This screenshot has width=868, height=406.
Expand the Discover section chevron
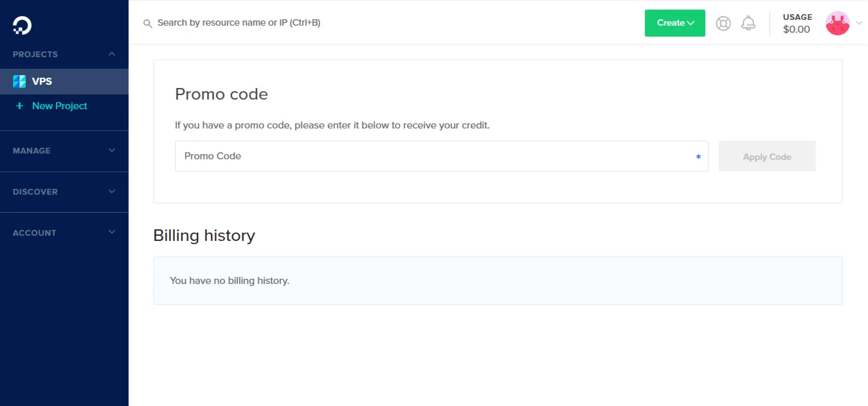(112, 191)
